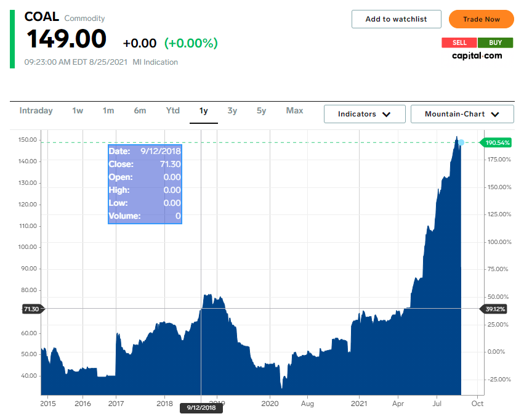The image size is (532, 419).
Task: Select the 6m time range tab
Action: (x=140, y=111)
